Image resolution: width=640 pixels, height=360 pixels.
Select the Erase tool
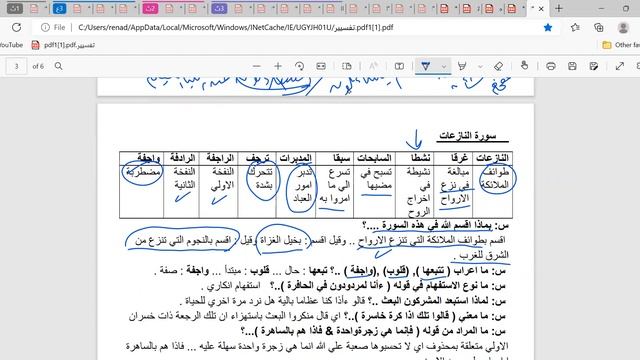(x=498, y=66)
